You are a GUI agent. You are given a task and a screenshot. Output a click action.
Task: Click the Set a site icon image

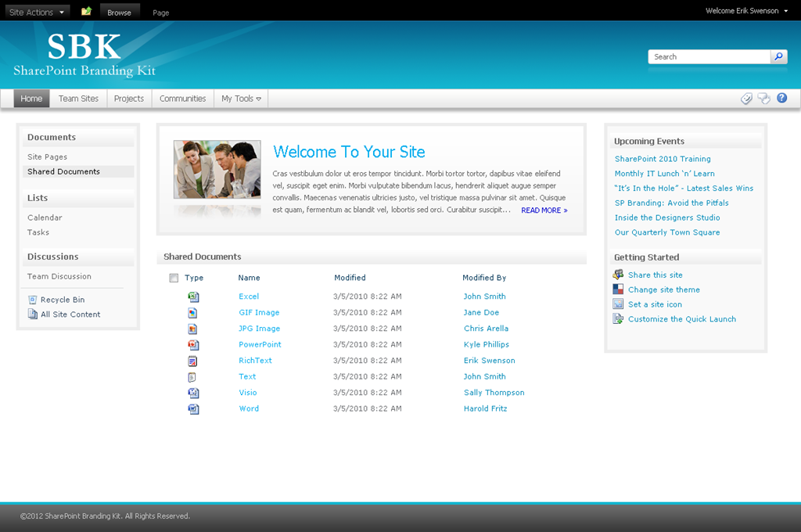click(618, 304)
